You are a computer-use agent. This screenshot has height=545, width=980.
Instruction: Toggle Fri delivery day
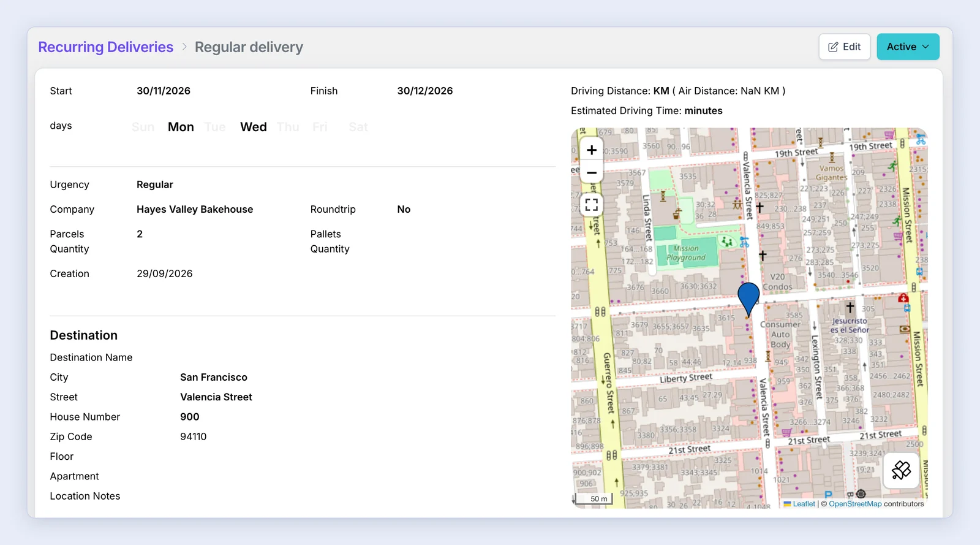click(320, 127)
